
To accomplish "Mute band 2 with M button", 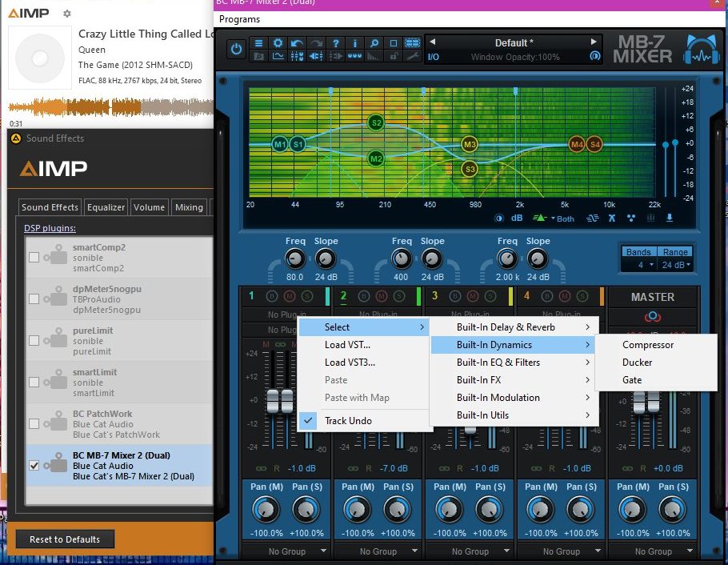I will coord(382,296).
